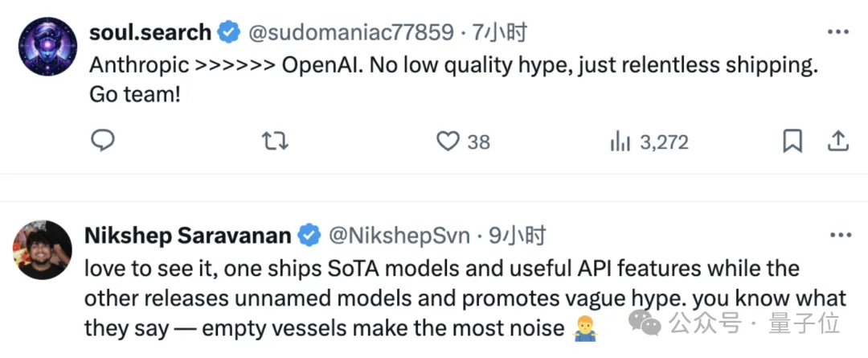Open more options on soul.search tweet

(838, 33)
